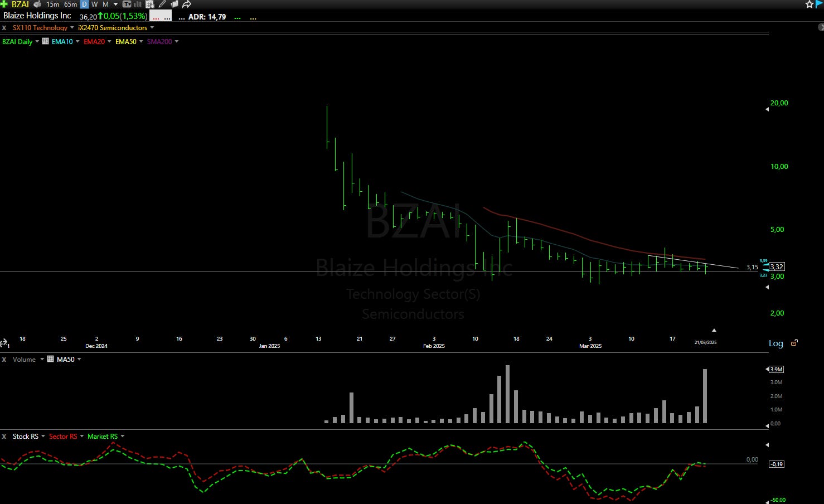This screenshot has width=824, height=504.
Task: Click the green dots data field after ADR
Action: pyautogui.click(x=238, y=17)
